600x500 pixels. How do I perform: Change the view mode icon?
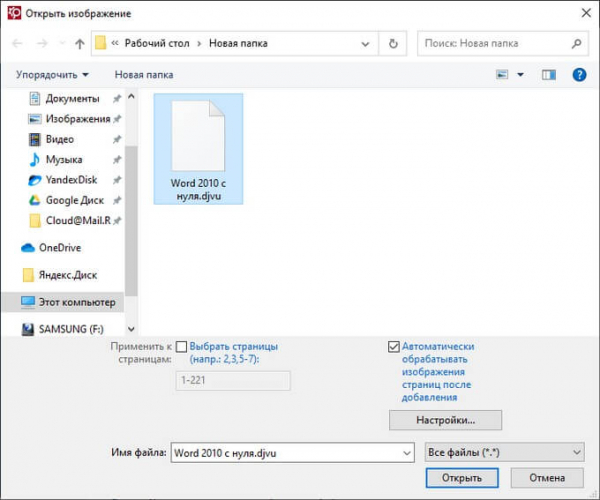point(502,75)
